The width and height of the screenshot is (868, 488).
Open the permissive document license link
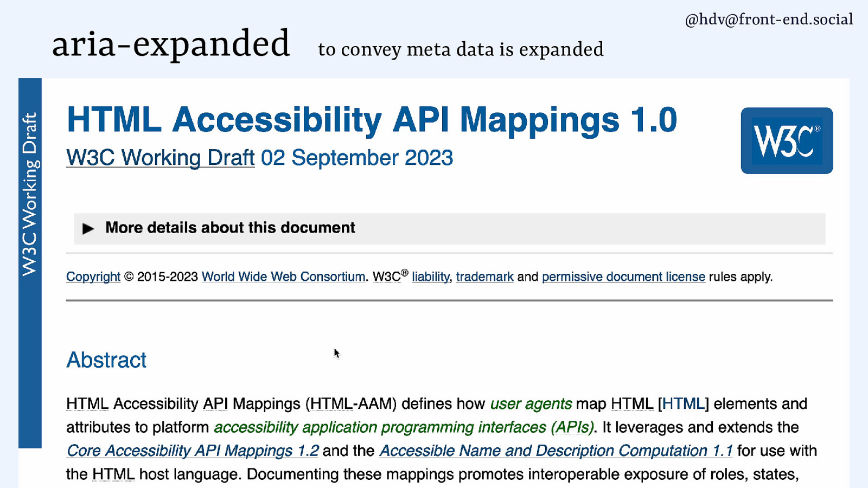pos(623,277)
